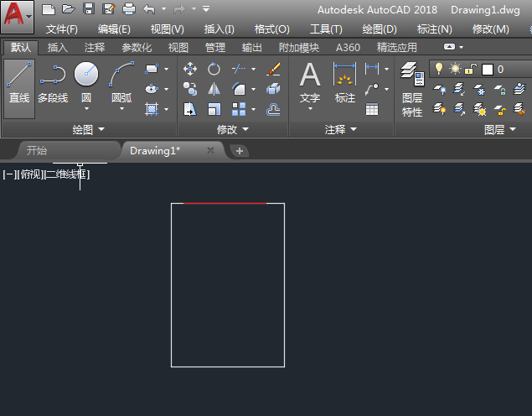Screen dimensions: 532x416
Task: Select the 多段线 (Polyline) tool
Action: click(53, 84)
